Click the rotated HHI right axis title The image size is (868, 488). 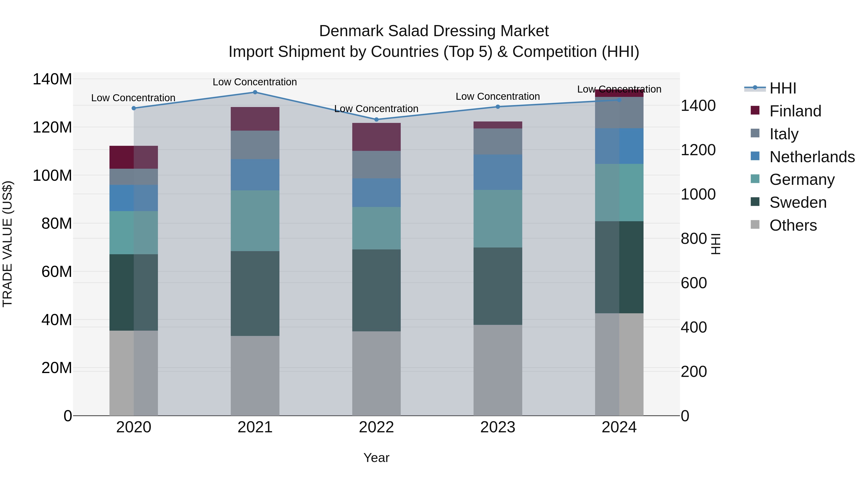[x=715, y=244]
